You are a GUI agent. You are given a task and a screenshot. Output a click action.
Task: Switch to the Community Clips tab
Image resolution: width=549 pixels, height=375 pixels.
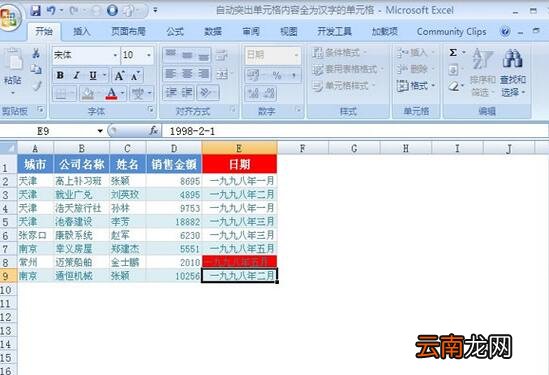451,32
